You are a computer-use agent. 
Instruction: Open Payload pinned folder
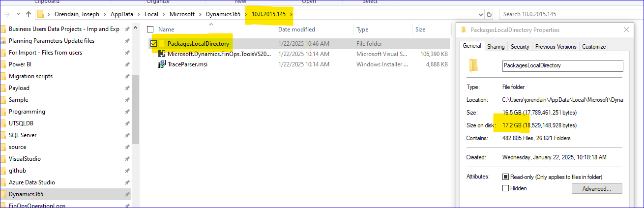click(19, 88)
